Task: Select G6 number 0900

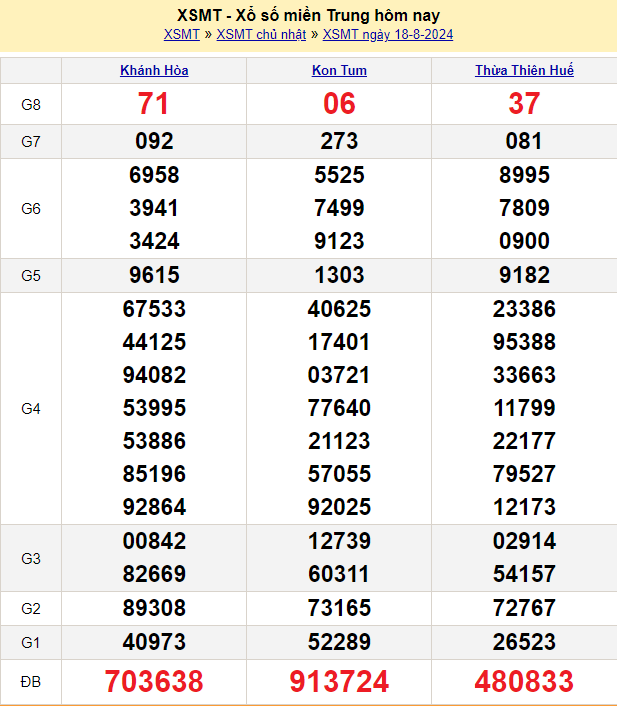Action: coord(524,241)
